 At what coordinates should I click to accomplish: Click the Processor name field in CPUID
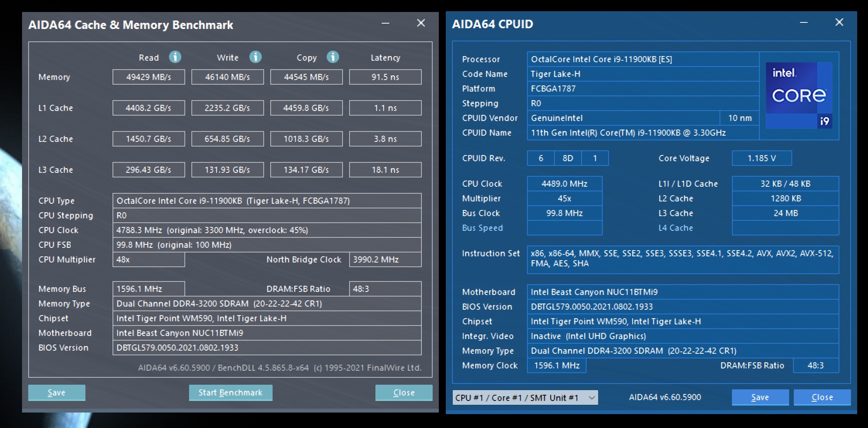pyautogui.click(x=643, y=59)
